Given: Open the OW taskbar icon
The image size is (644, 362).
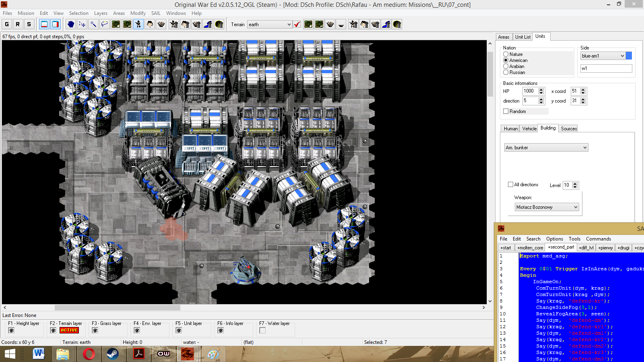Looking at the screenshot, I should coord(164,354).
